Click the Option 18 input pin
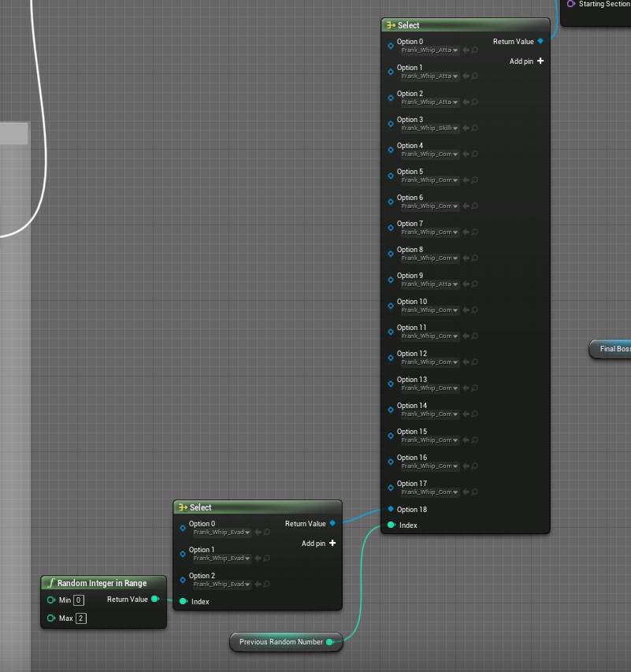This screenshot has height=672, width=631. 391,510
